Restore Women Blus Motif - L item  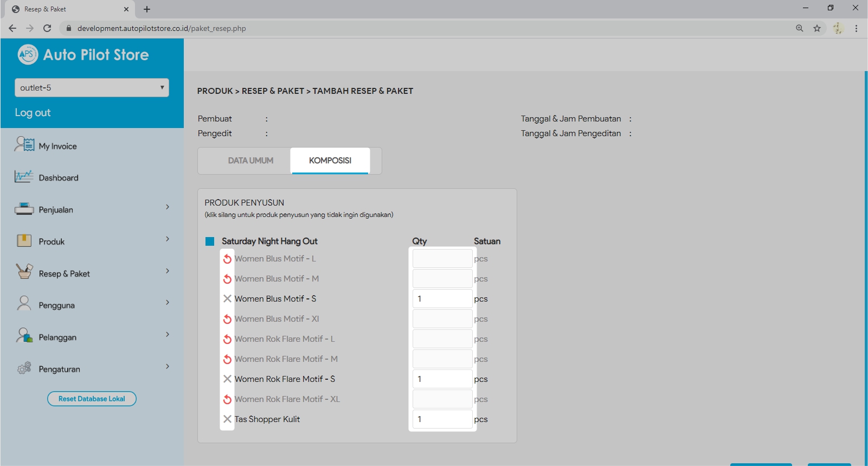tap(227, 259)
